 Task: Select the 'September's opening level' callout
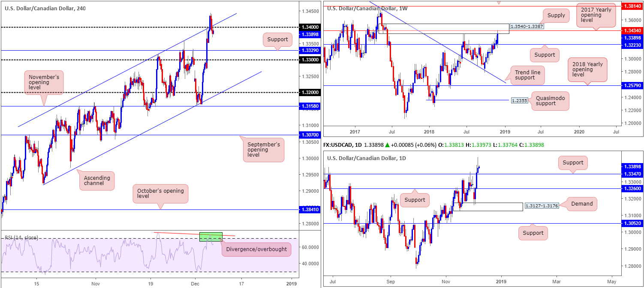(x=264, y=150)
